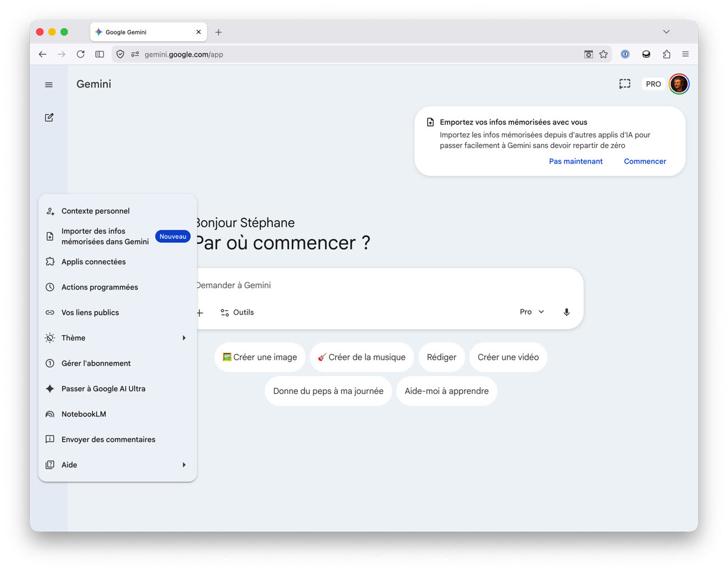
Task: Click the browser reload icon
Action: click(x=81, y=54)
